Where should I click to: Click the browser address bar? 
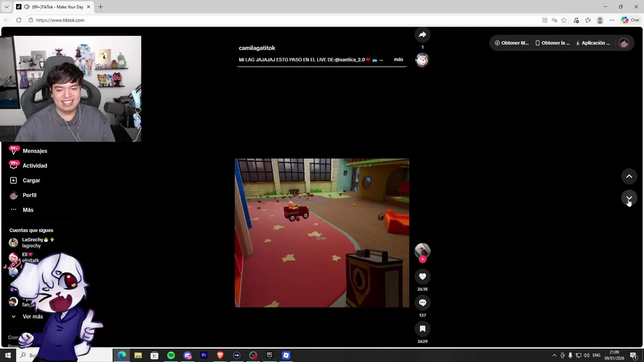click(282, 20)
